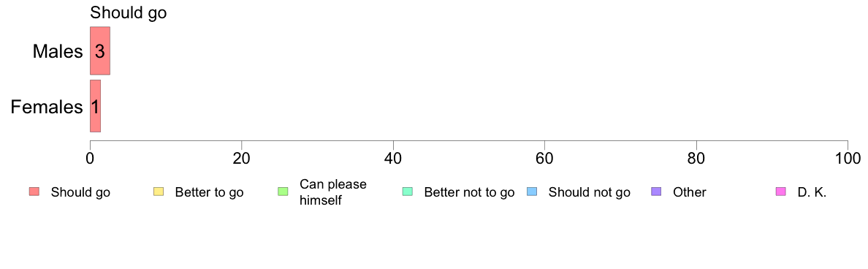Screen dimensions: 868x269
Task: Click the Better not to go legend text
Action: point(469,193)
